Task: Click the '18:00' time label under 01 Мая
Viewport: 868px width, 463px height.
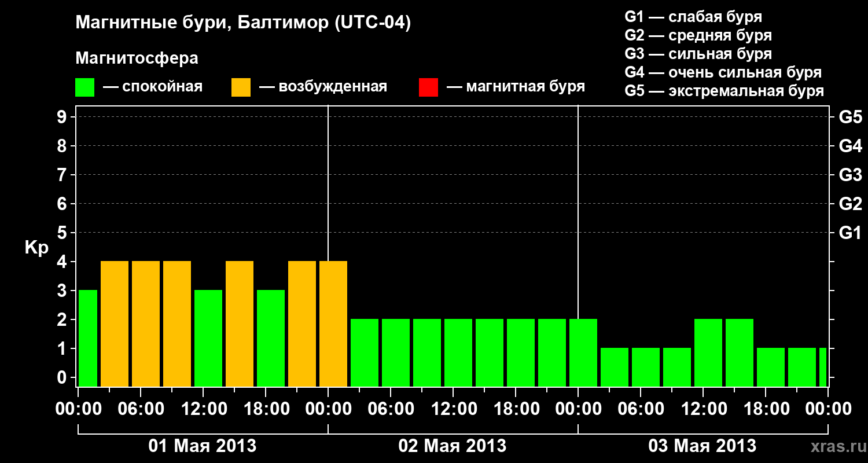Action: tap(266, 409)
